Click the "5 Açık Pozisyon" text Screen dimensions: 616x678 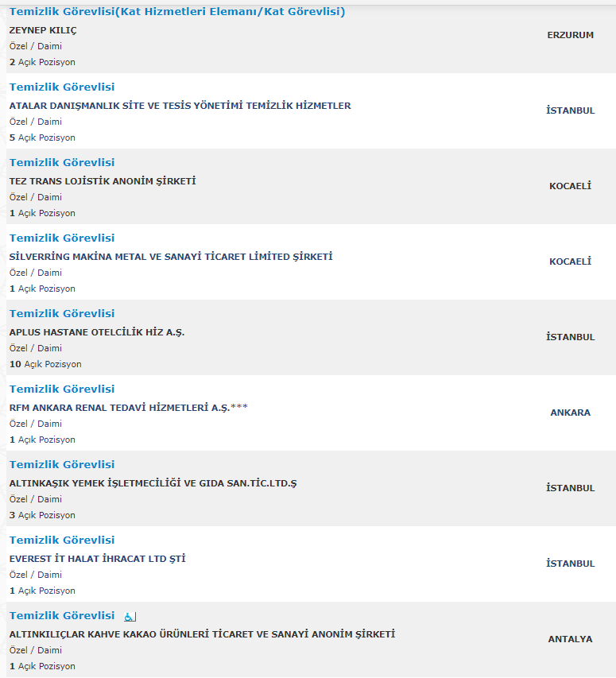click(x=42, y=138)
